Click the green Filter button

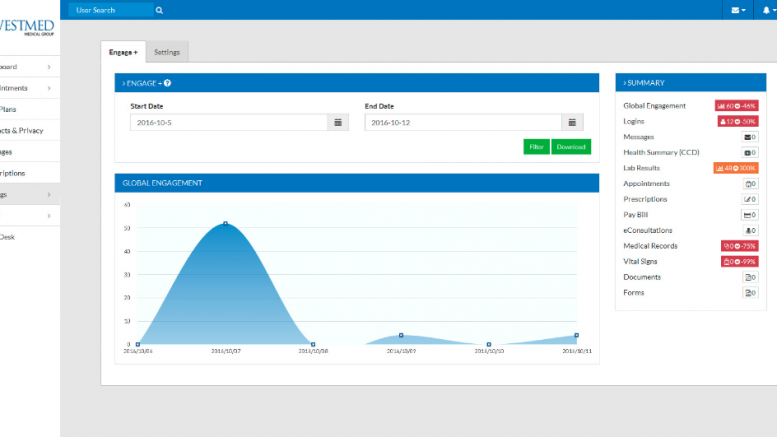pos(536,147)
